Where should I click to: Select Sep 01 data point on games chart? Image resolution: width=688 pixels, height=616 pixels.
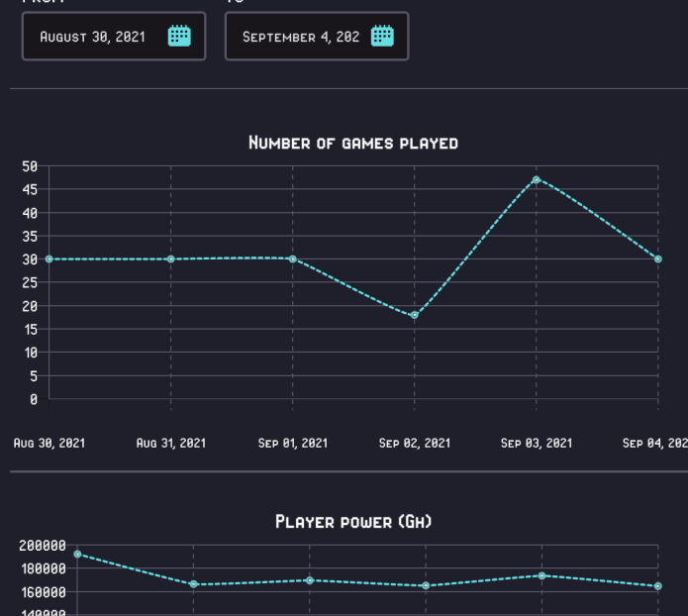pos(293,259)
